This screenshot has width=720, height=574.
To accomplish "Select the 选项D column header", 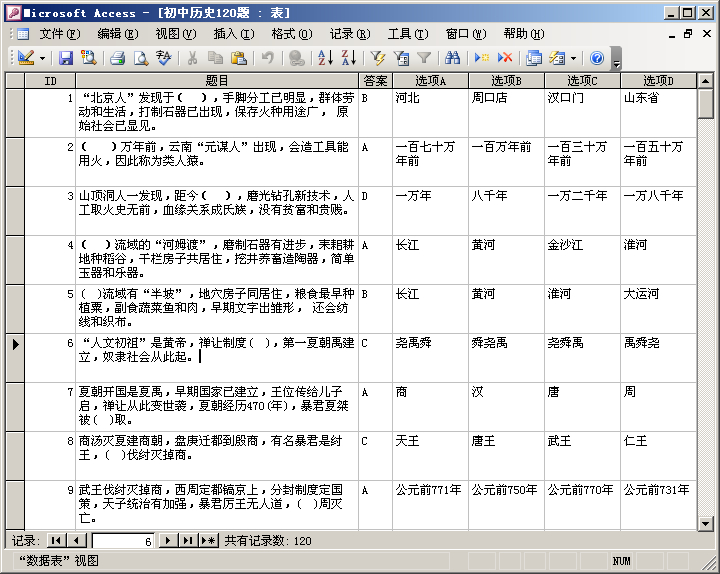I will [658, 81].
